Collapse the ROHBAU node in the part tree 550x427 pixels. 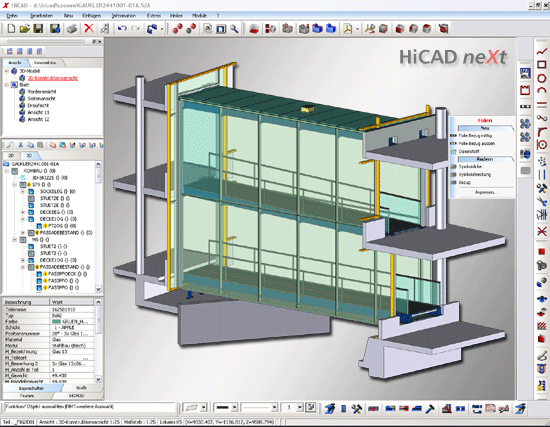(6, 171)
